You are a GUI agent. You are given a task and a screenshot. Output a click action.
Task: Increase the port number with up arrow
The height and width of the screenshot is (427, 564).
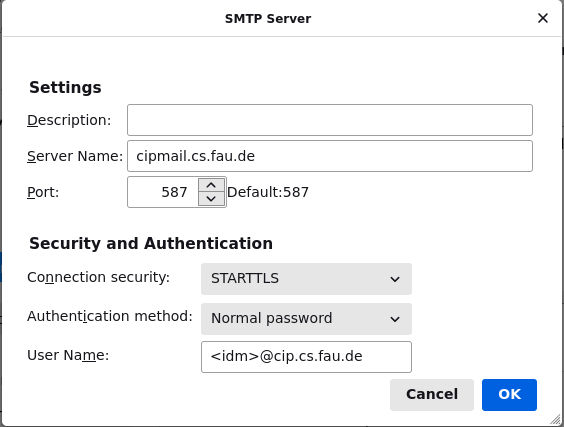tap(211, 185)
